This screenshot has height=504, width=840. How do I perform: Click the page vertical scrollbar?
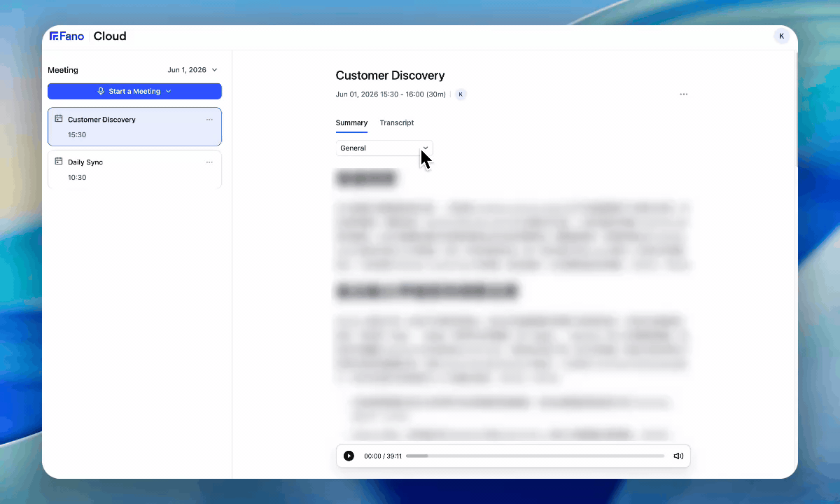click(x=796, y=108)
